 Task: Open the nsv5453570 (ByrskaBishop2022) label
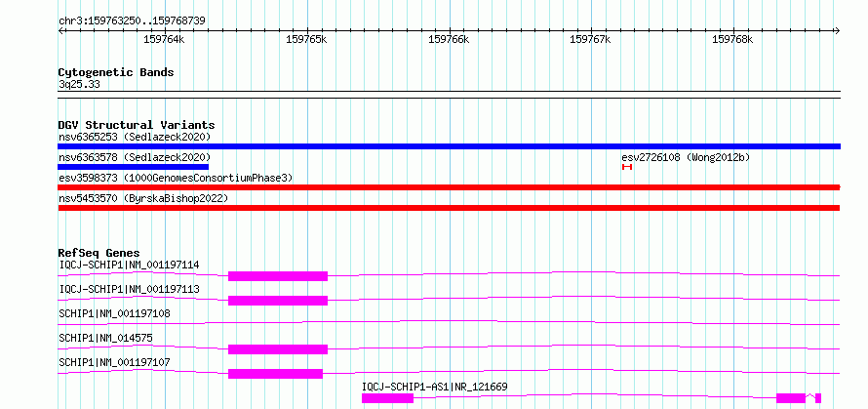pos(142,198)
